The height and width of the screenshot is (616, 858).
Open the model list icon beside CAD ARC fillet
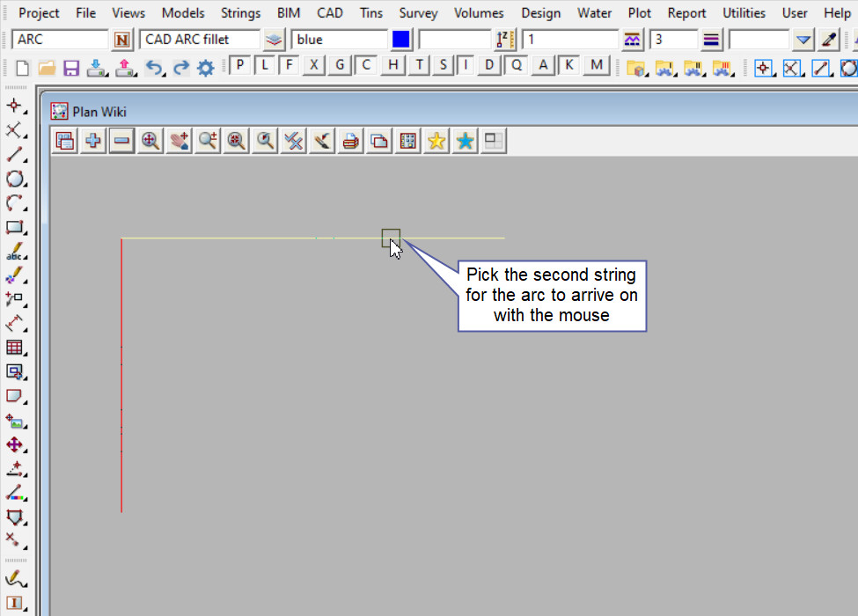[x=275, y=40]
